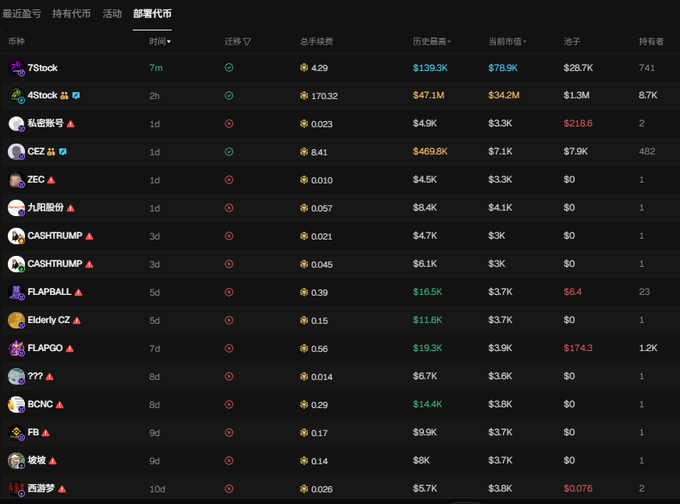This screenshot has width=680, height=504.
Task: Sort by 当前市值 column
Action: coord(507,42)
